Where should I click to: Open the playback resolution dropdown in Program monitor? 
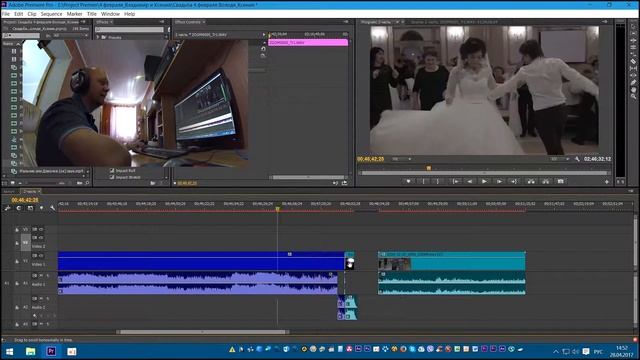[560, 159]
